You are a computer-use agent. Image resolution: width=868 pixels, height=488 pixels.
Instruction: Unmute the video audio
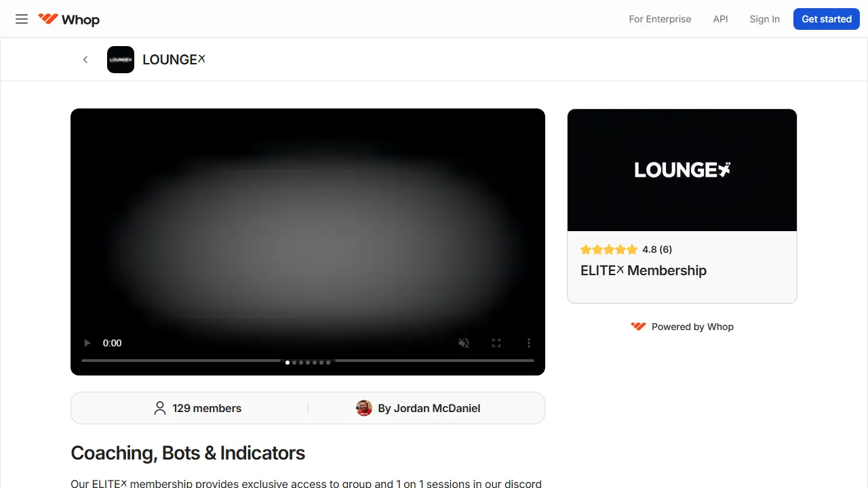pyautogui.click(x=464, y=343)
